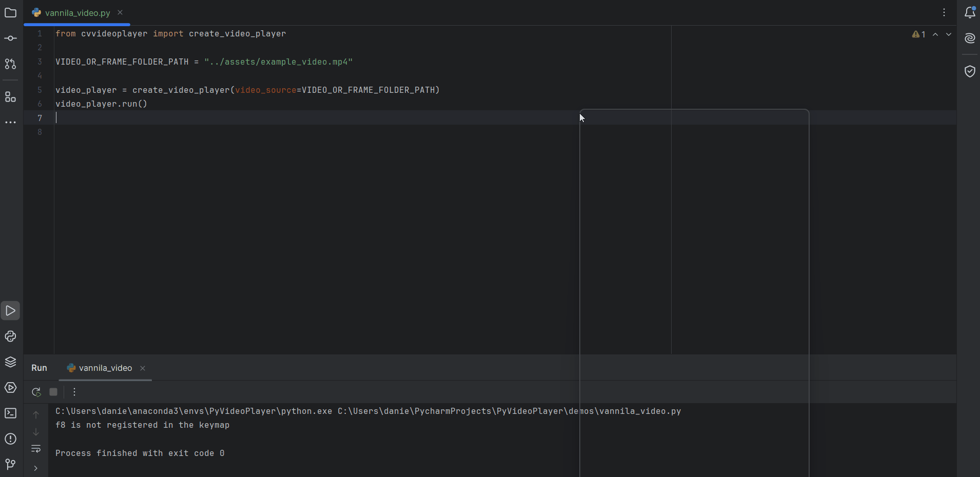Open the Problems tool window
Image resolution: width=980 pixels, height=477 pixels.
coord(10,439)
